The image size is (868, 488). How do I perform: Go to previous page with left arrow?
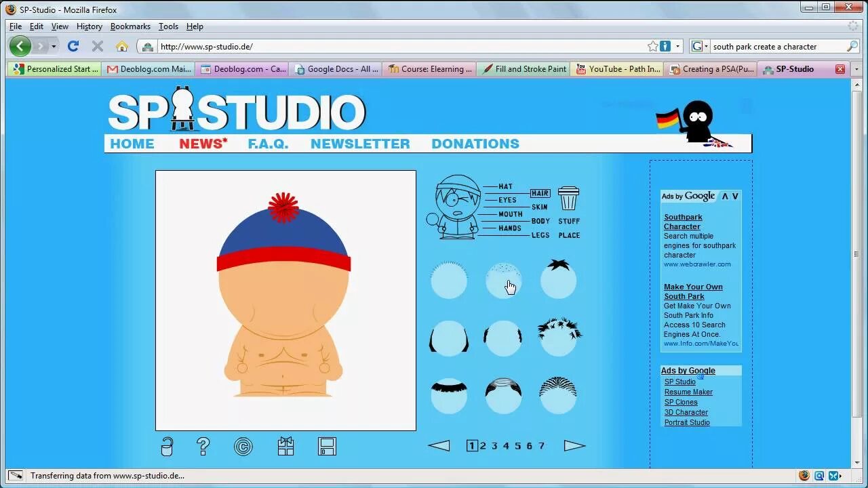[439, 445]
